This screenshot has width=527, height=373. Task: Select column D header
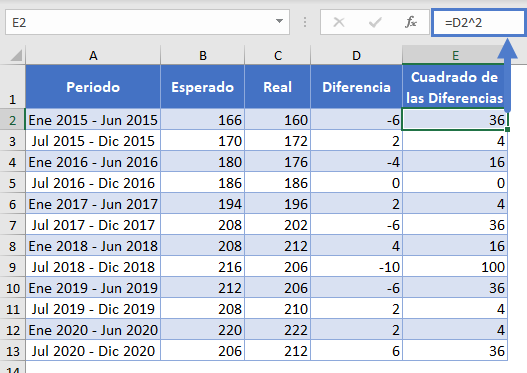(x=356, y=55)
